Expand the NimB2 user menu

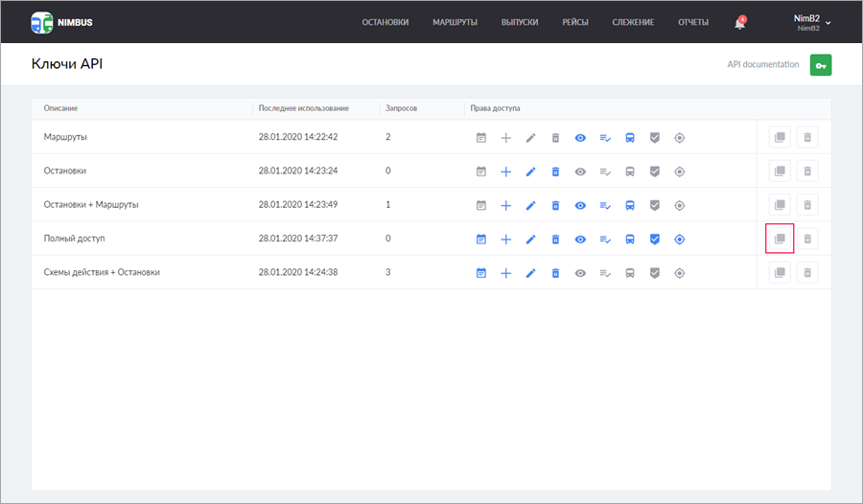(x=812, y=22)
